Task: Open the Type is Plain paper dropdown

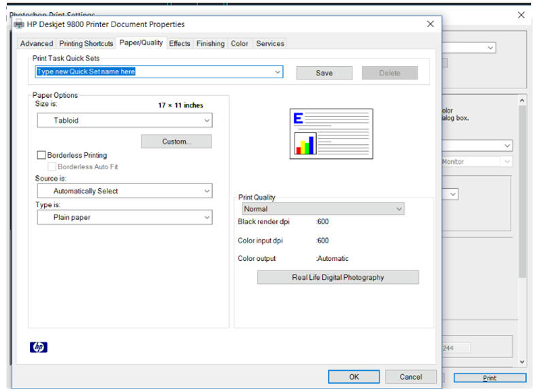Action: point(124,217)
